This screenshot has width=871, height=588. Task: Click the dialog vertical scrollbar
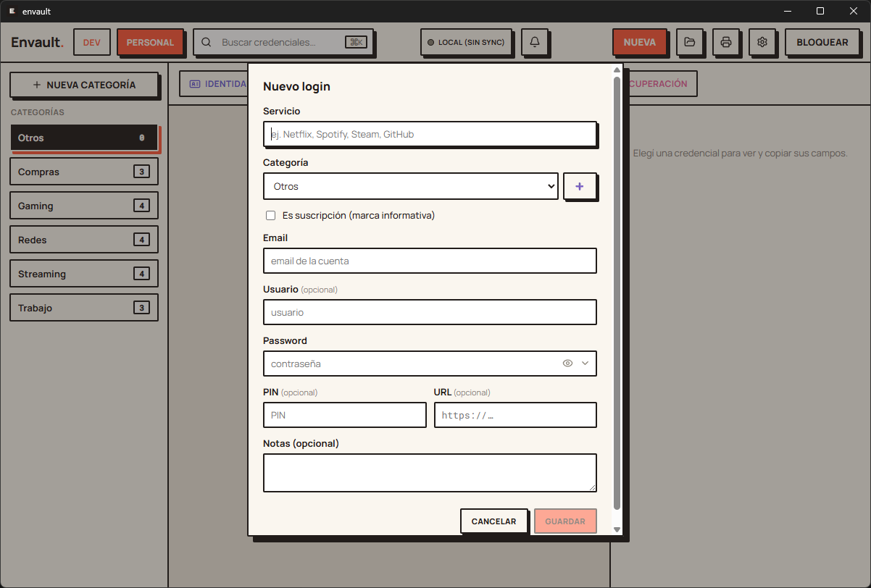617,293
